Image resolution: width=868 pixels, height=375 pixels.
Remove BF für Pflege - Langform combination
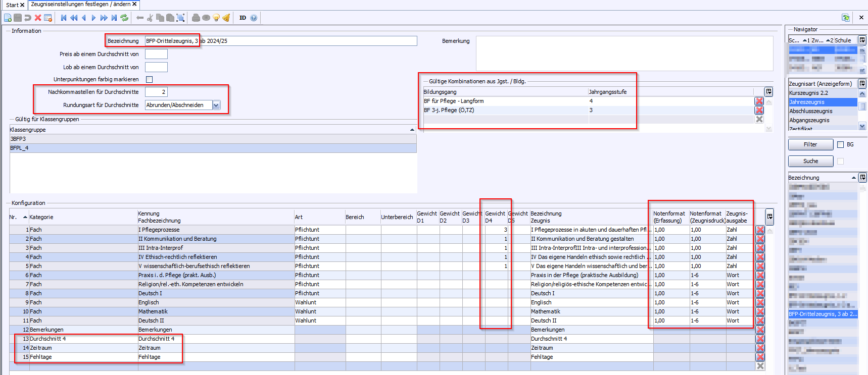point(759,101)
